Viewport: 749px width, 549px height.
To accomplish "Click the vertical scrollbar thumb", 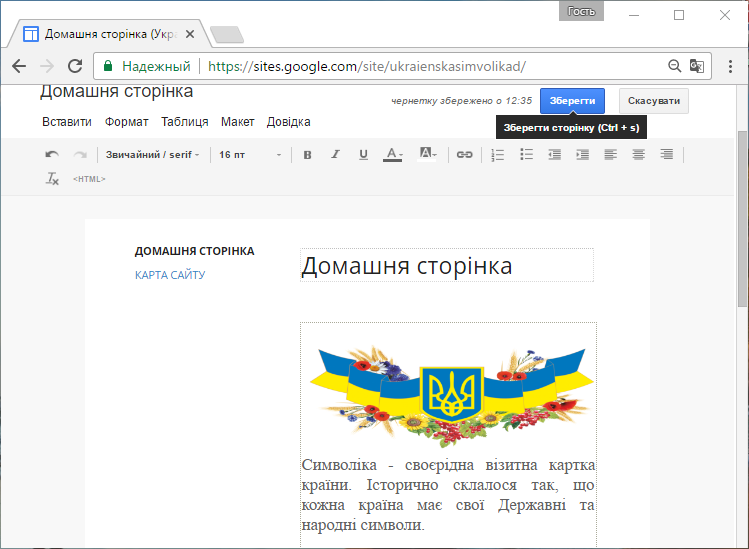I will click(742, 219).
